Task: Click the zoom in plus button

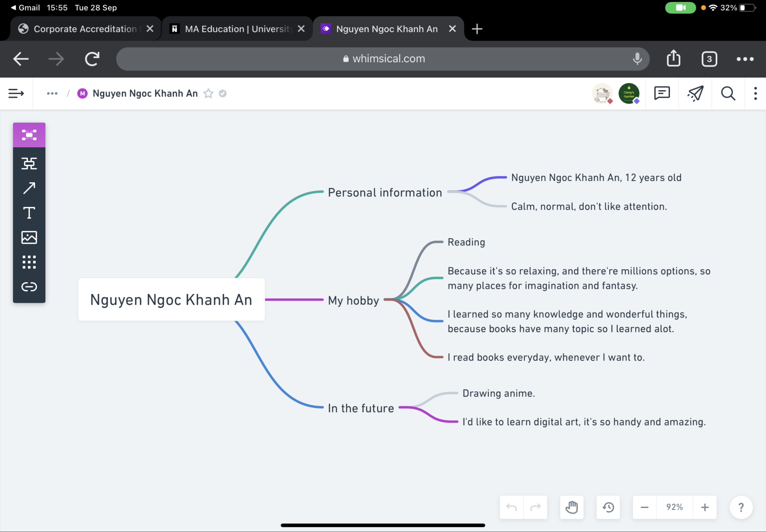Action: (705, 507)
